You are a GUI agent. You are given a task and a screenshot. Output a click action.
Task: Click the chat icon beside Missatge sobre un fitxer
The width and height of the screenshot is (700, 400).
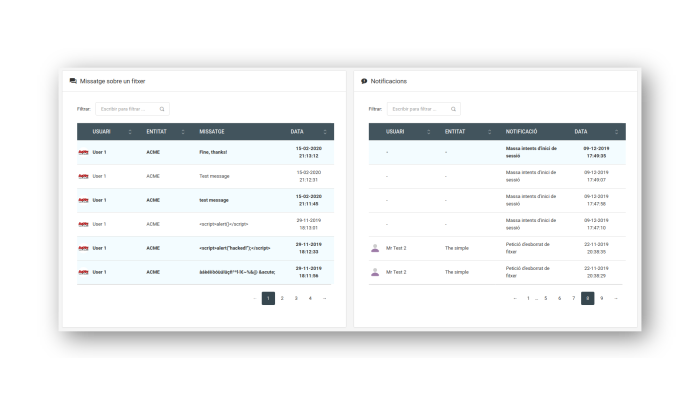tap(73, 81)
